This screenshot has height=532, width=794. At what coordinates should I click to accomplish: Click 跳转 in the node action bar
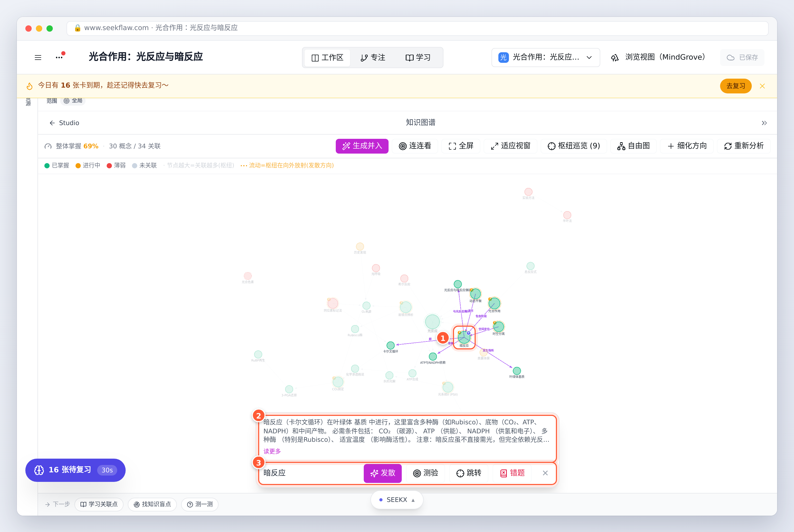(469, 473)
